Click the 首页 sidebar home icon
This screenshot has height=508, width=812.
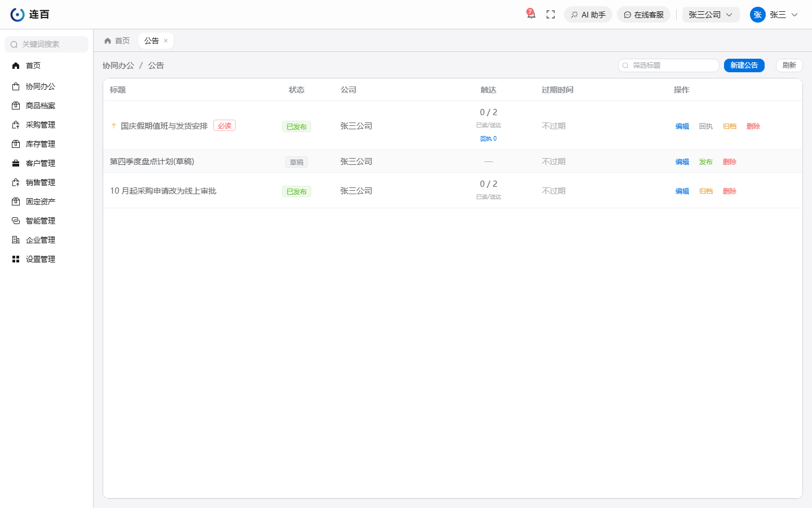click(16, 65)
